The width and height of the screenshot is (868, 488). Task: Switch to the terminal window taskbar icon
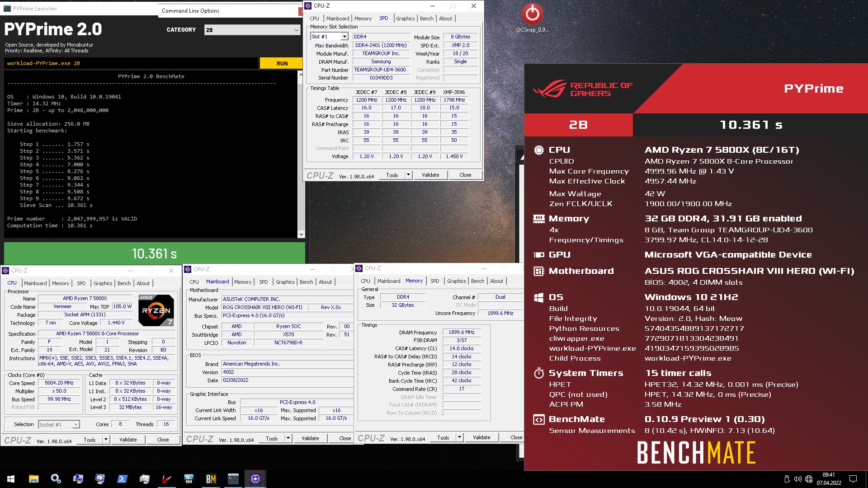[x=233, y=479]
